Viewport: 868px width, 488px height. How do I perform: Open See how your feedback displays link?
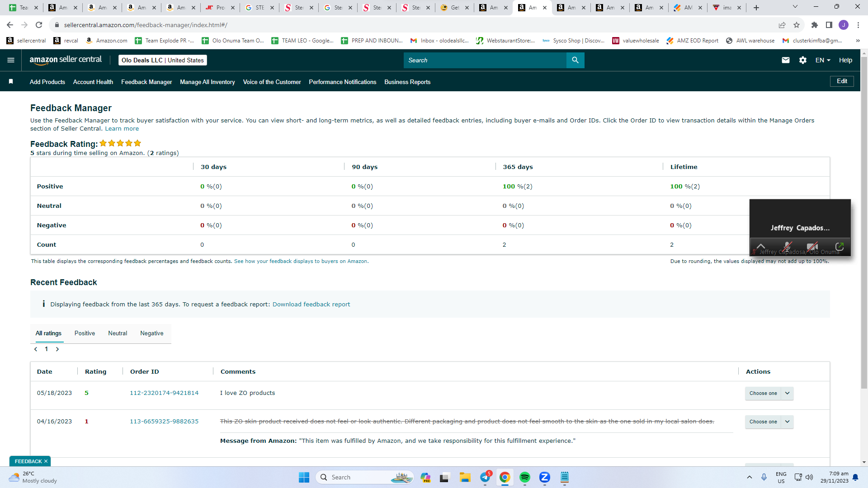301,261
